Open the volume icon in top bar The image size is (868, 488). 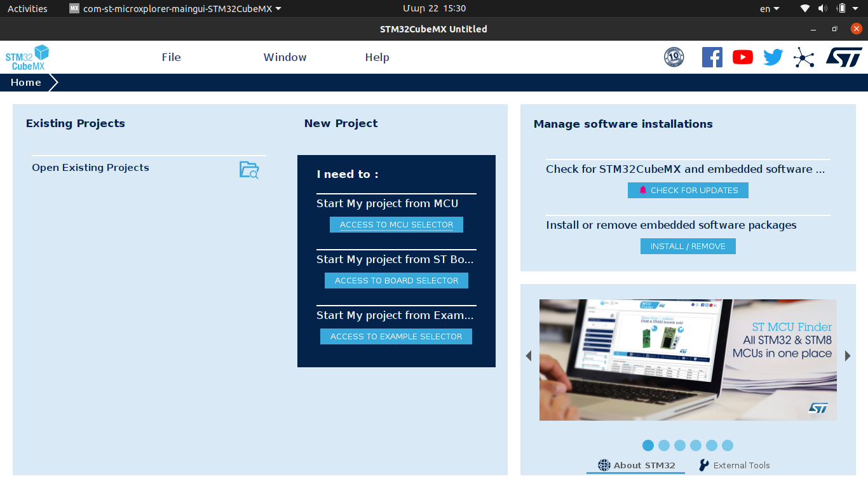[x=823, y=8]
